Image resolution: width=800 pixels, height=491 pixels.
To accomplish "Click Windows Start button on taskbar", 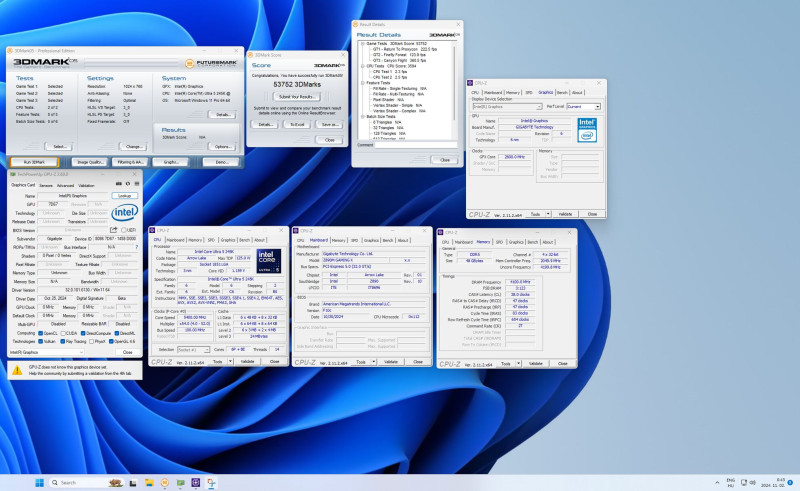I will (39, 483).
